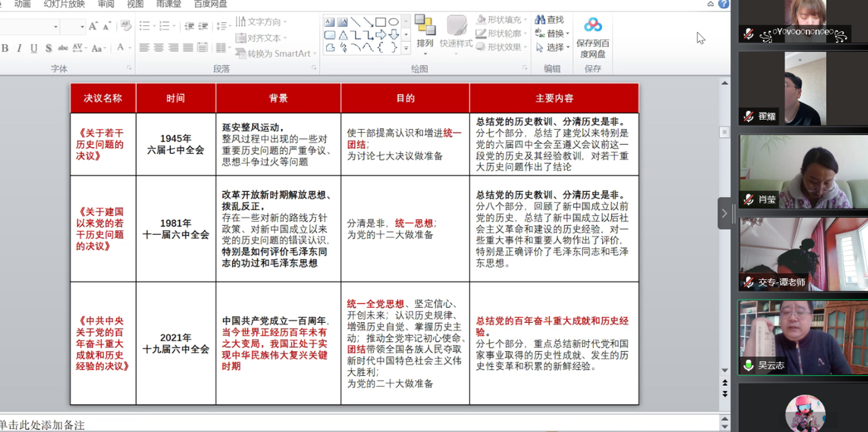Increase font size with grow font icon
This screenshot has height=432, width=868.
[x=93, y=26]
